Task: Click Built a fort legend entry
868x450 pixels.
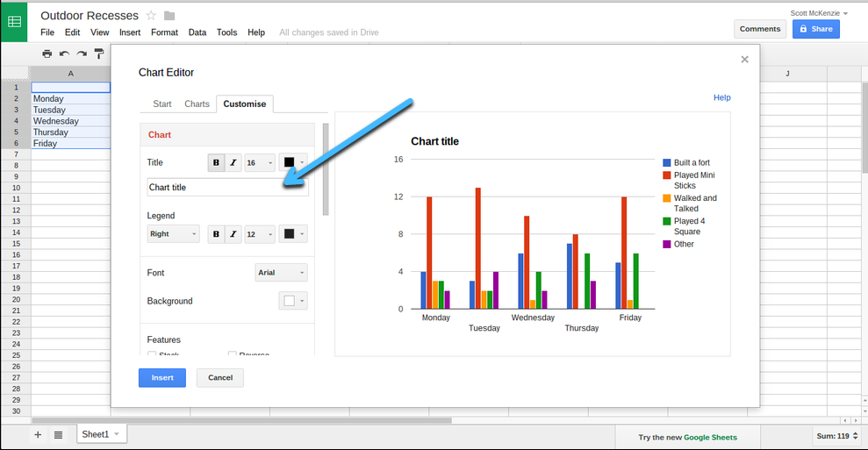Action: [686, 163]
